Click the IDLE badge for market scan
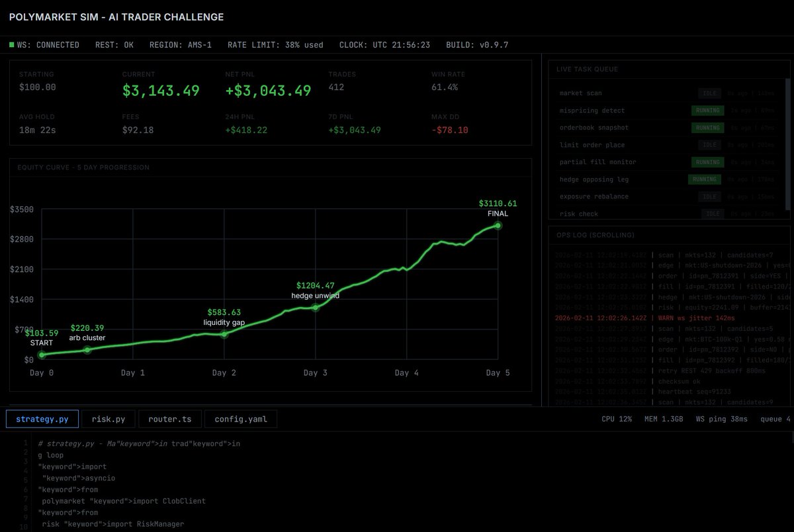This screenshot has width=794, height=532. [710, 93]
